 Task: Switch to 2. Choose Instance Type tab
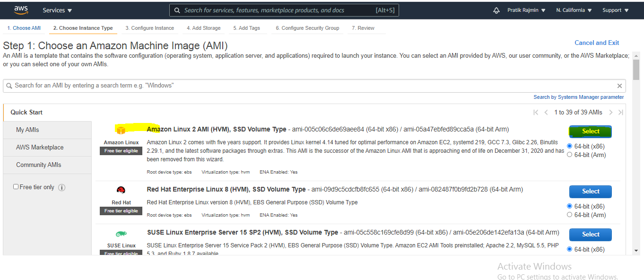(x=83, y=28)
